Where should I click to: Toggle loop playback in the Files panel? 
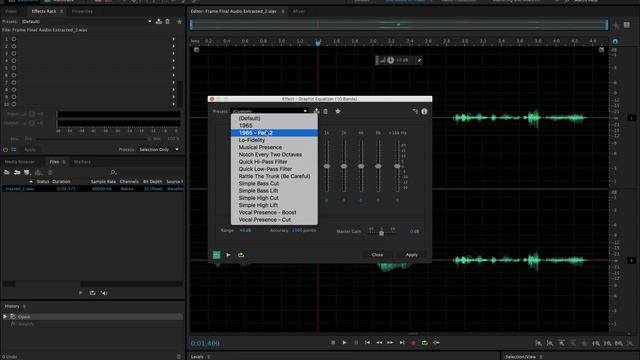click(92, 293)
